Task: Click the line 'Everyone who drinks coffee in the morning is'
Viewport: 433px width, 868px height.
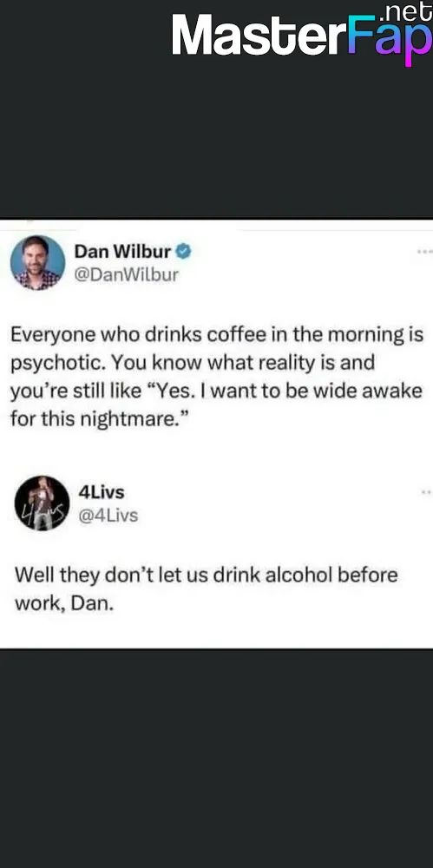Action: pos(217,335)
